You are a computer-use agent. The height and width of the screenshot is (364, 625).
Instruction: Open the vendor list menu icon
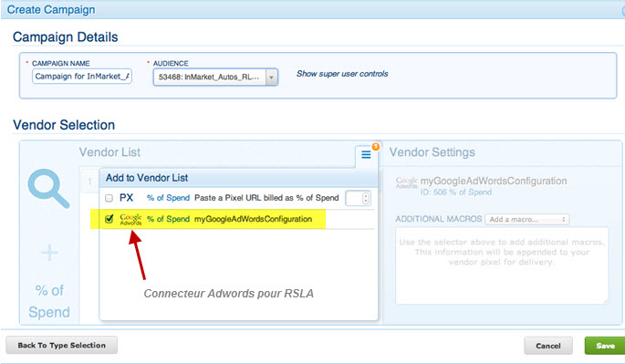(366, 155)
